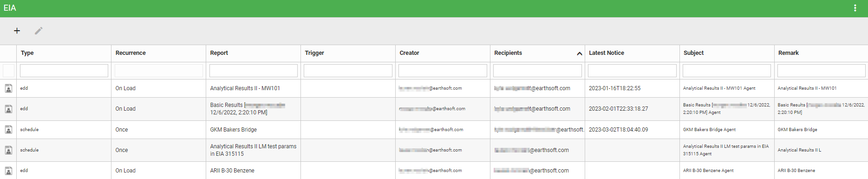Image resolution: width=868 pixels, height=179 pixels.
Task: Click the Recipients filter input field
Action: [x=537, y=71]
